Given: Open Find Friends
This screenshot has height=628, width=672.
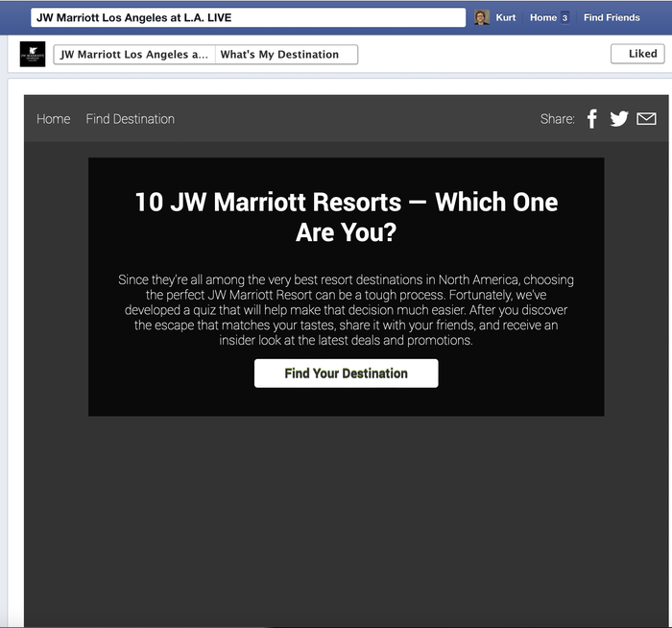Looking at the screenshot, I should [612, 17].
